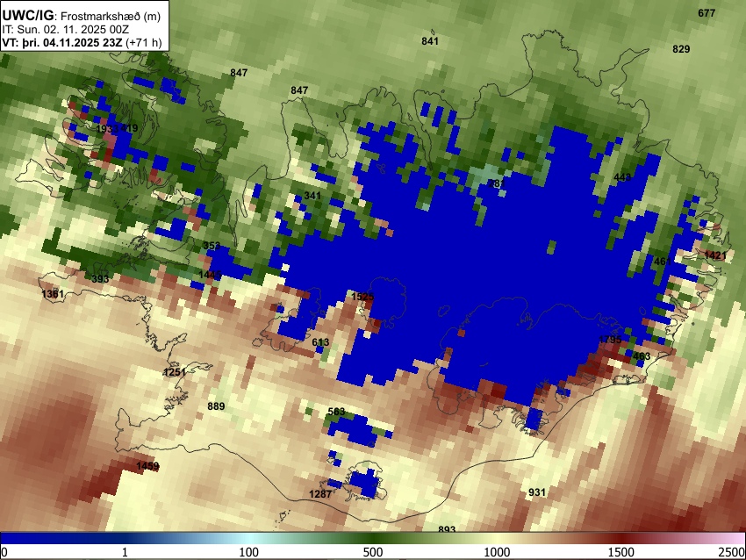Image resolution: width=746 pixels, height=560 pixels.
Task: Click the map value 1251
Action: (175, 372)
